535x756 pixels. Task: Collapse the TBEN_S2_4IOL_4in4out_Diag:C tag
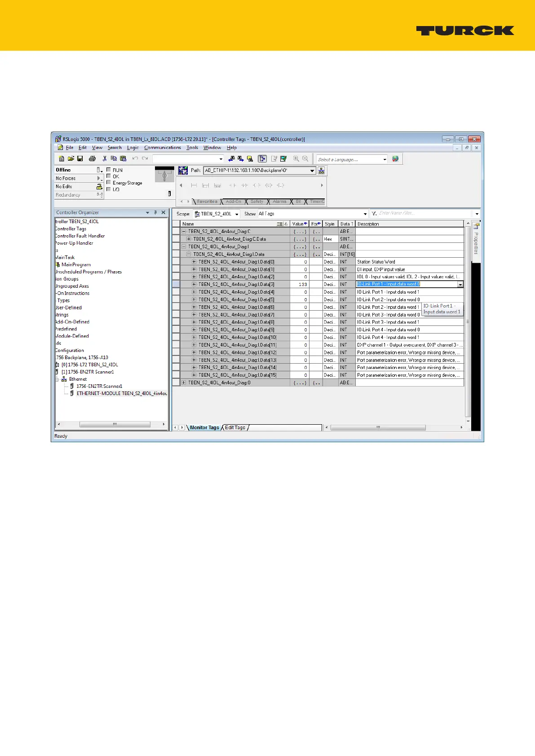point(184,232)
